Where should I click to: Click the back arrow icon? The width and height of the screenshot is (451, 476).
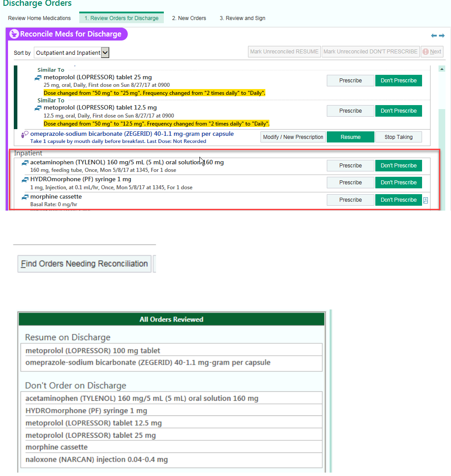pyautogui.click(x=434, y=36)
